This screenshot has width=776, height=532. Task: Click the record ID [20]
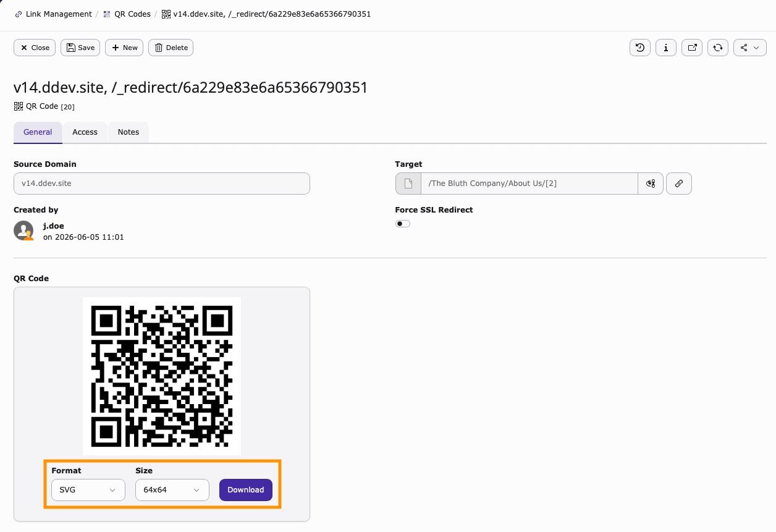pyautogui.click(x=68, y=107)
